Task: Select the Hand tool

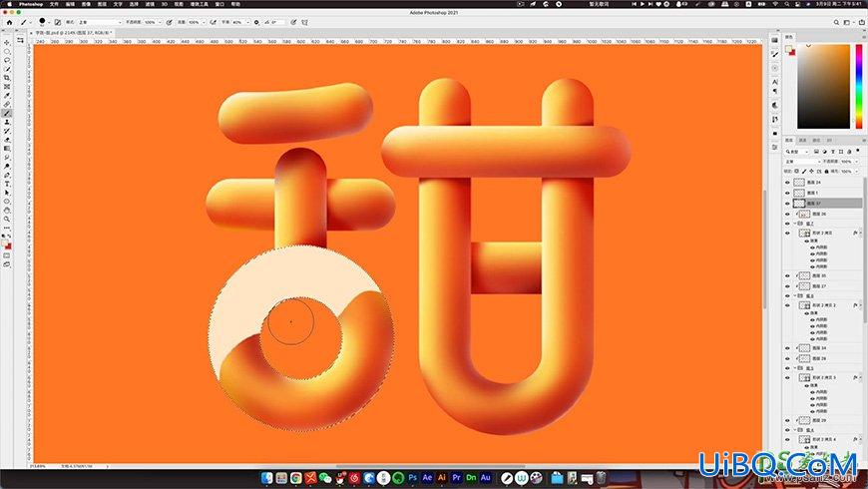Action: pos(7,211)
